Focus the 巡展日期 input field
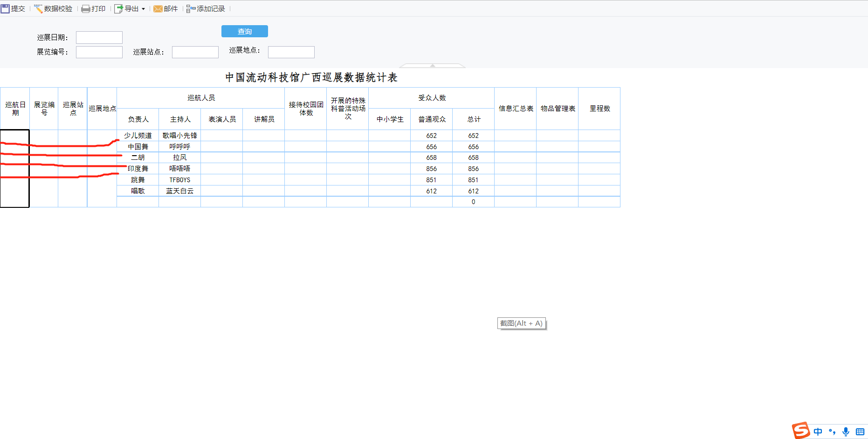 point(99,37)
